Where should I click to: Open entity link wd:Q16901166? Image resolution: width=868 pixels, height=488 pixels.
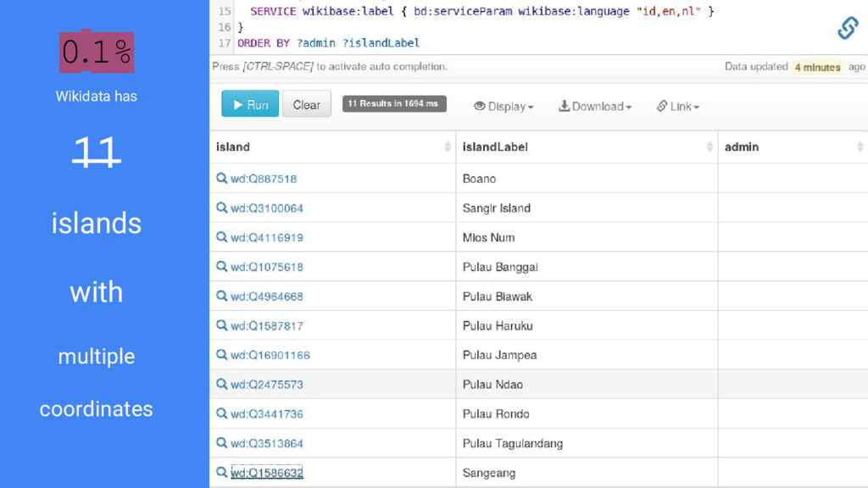pos(270,355)
